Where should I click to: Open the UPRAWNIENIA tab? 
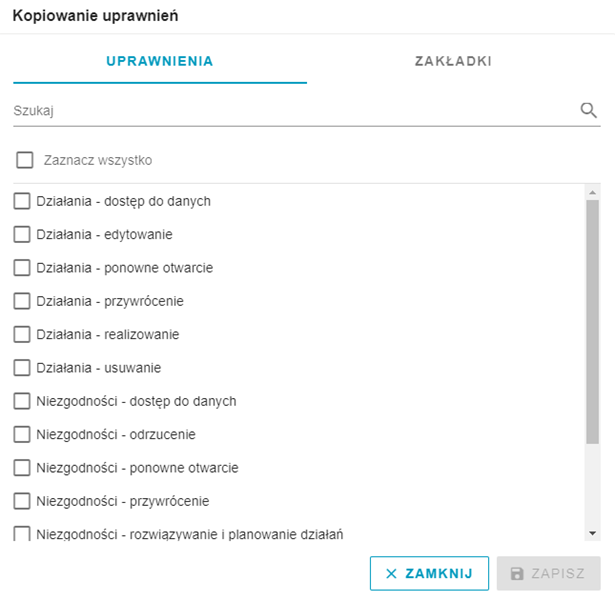[160, 61]
